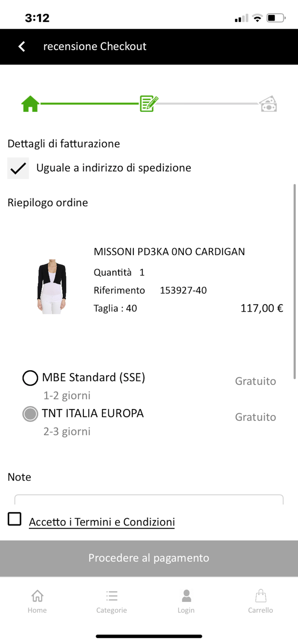Tap the product name MISSONI PD3KA 0NO CARDIGAN

169,252
